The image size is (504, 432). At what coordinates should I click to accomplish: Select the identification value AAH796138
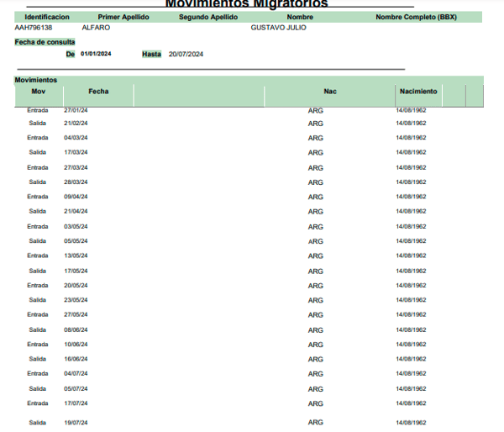click(34, 28)
